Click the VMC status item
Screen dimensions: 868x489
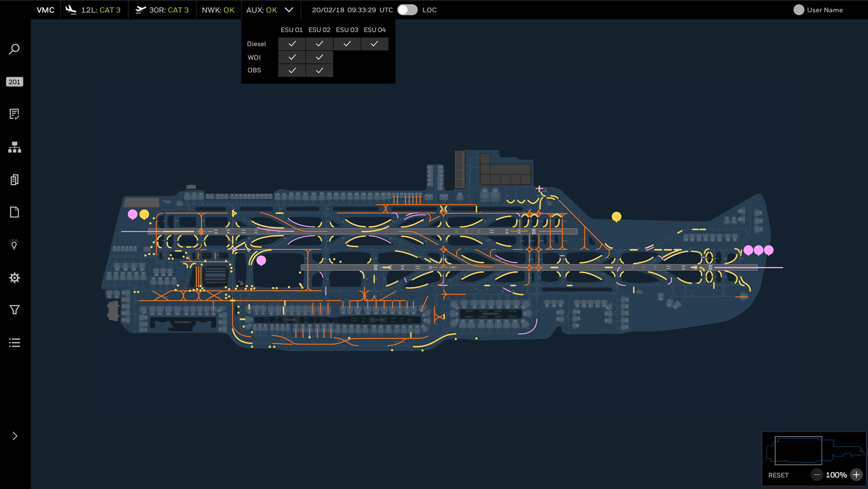tap(45, 10)
